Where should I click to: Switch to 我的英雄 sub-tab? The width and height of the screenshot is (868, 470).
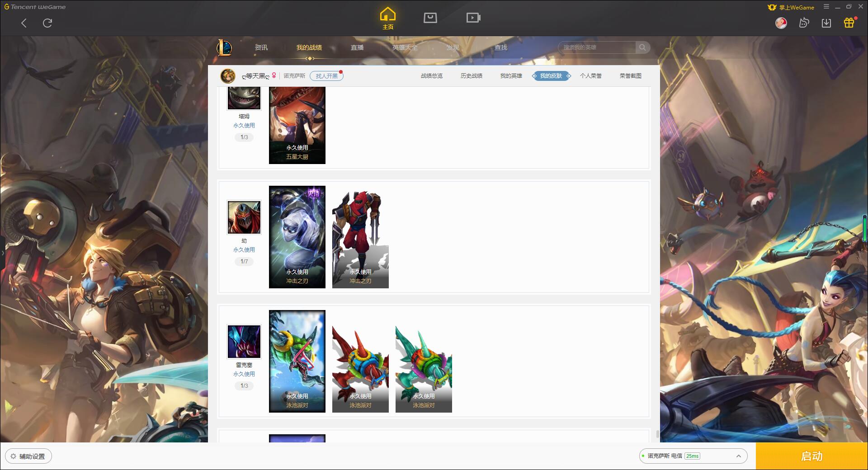[511, 76]
